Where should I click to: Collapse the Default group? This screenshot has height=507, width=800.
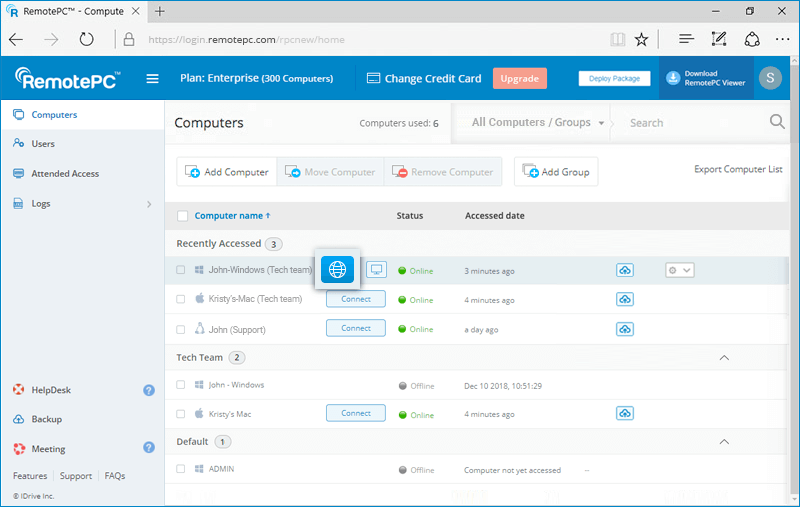click(724, 442)
